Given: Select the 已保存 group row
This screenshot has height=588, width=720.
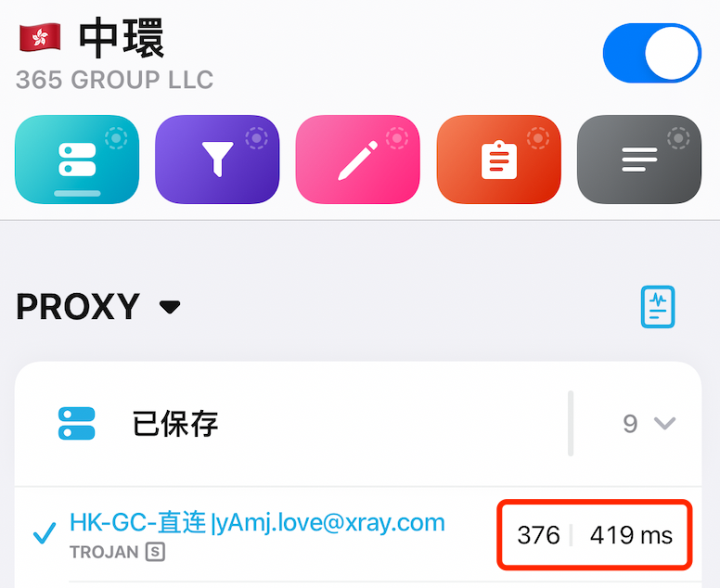Looking at the screenshot, I should [x=358, y=423].
